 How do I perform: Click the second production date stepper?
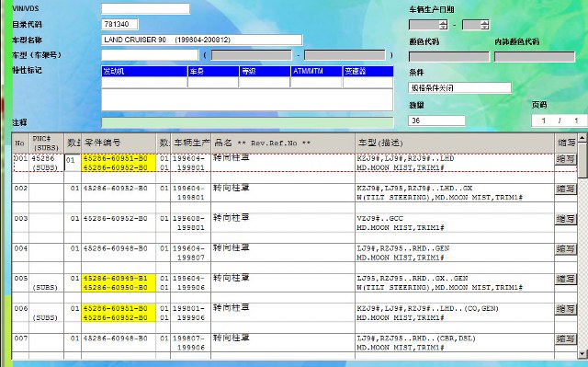pos(485,25)
